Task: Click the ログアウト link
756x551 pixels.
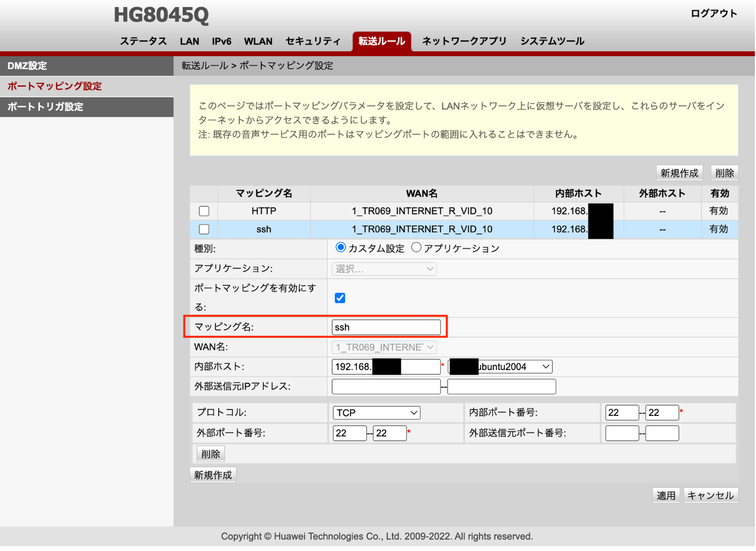Action: [714, 14]
